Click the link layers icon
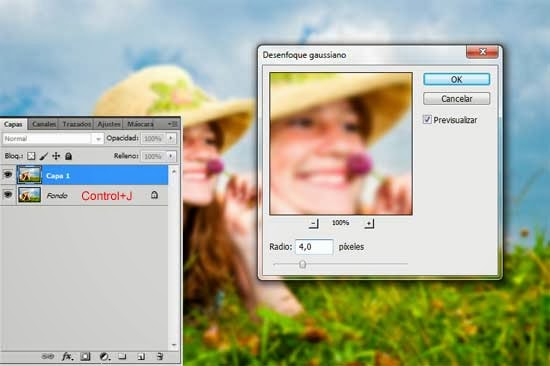Screen dimensions: 550x366 click(x=47, y=357)
